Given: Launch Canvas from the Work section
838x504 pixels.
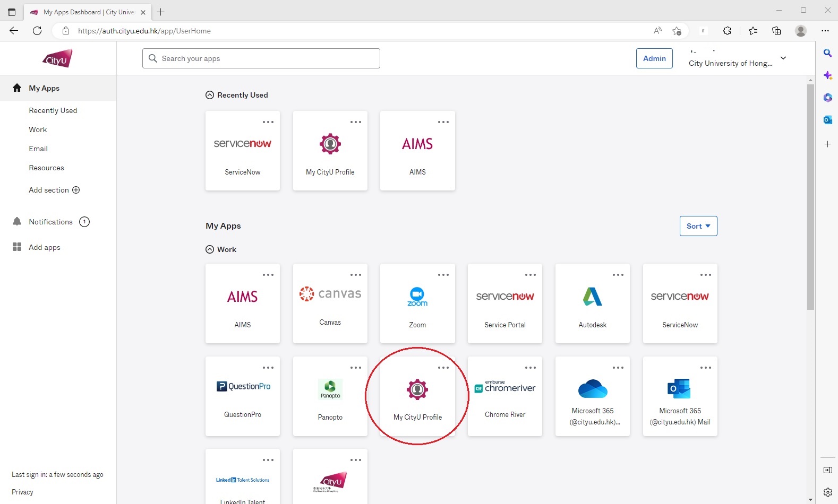Looking at the screenshot, I should point(330,303).
